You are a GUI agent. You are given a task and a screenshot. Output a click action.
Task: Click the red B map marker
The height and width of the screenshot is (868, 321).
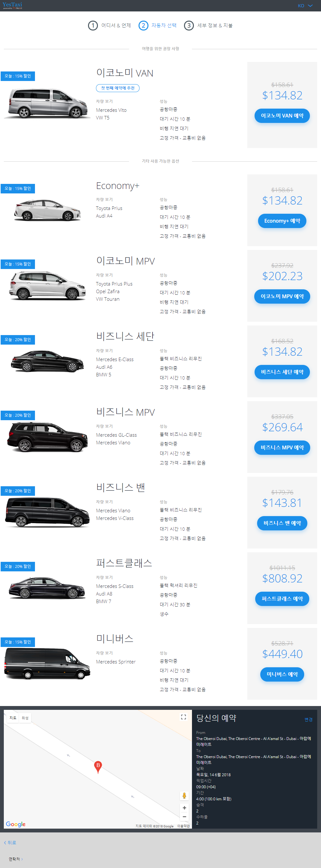click(98, 767)
